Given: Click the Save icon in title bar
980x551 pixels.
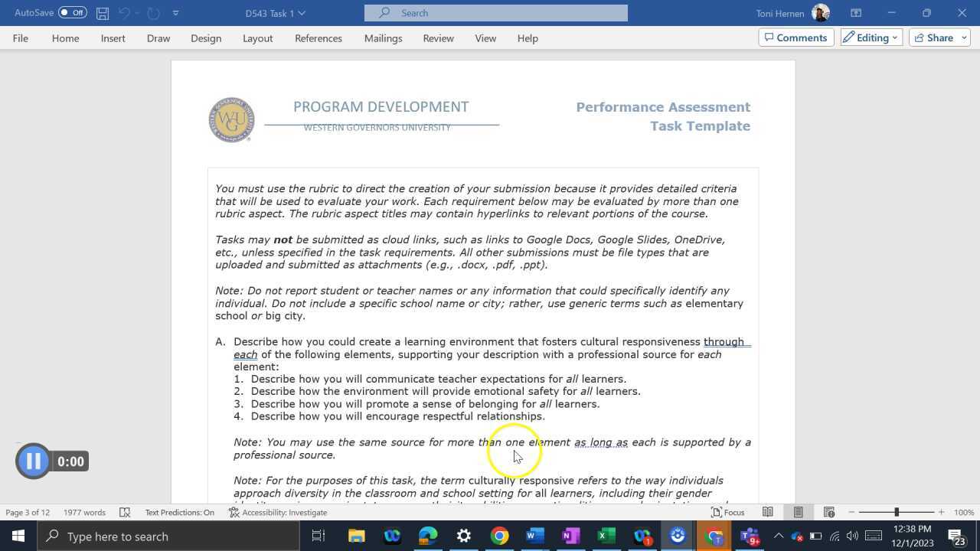Looking at the screenshot, I should coord(102,13).
